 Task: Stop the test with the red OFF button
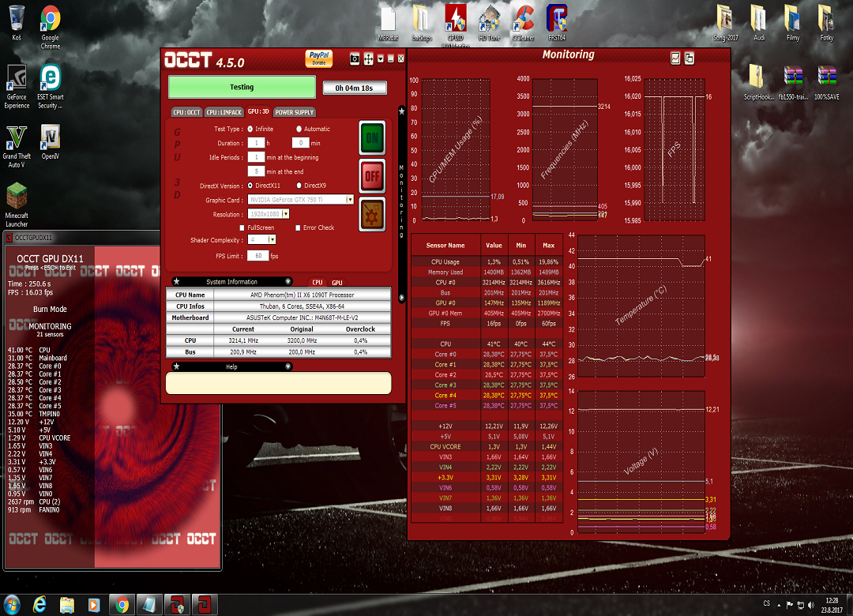click(x=372, y=176)
